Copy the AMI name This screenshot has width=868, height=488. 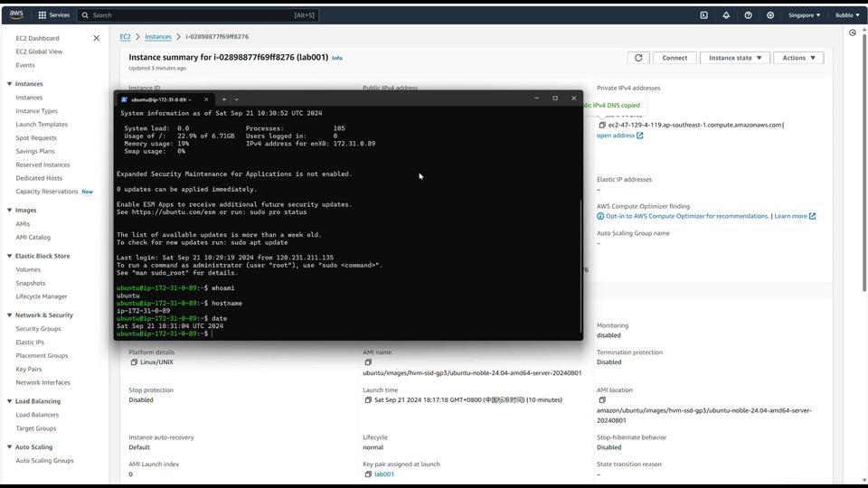pos(368,362)
